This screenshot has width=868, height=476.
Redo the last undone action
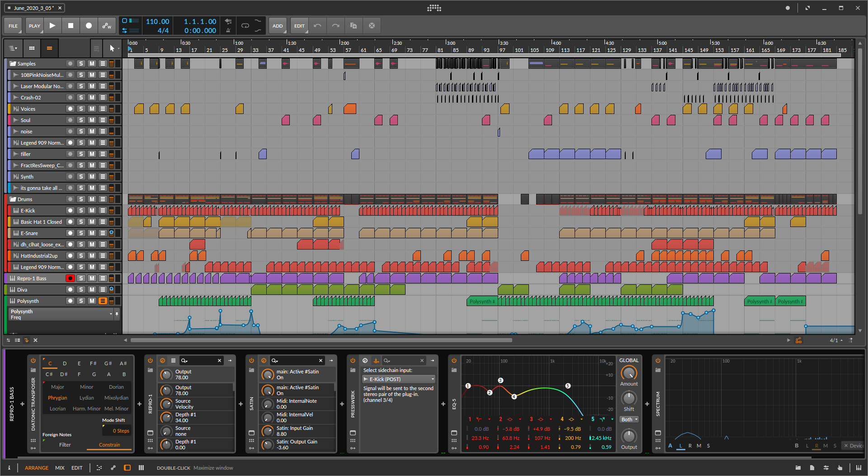(x=335, y=26)
